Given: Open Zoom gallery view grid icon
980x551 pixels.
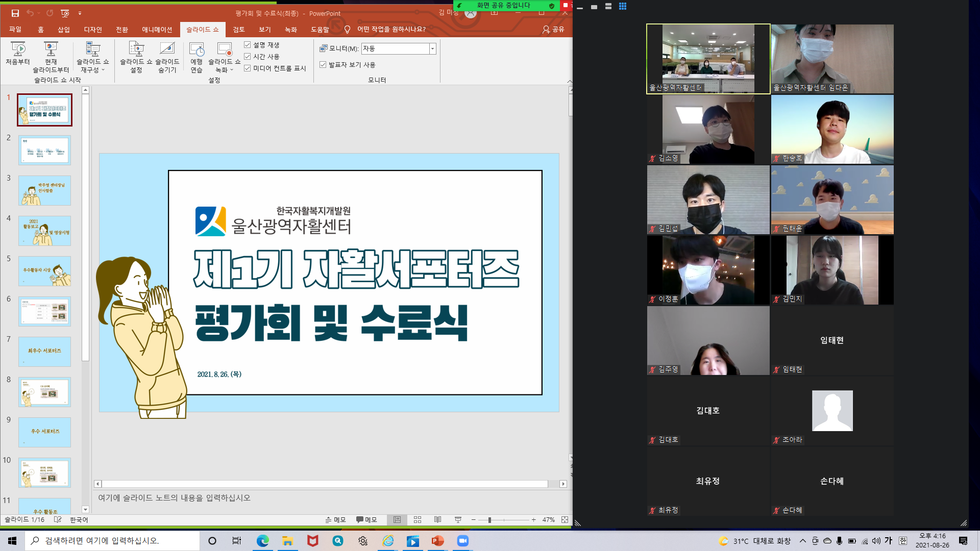Looking at the screenshot, I should click(x=622, y=6).
